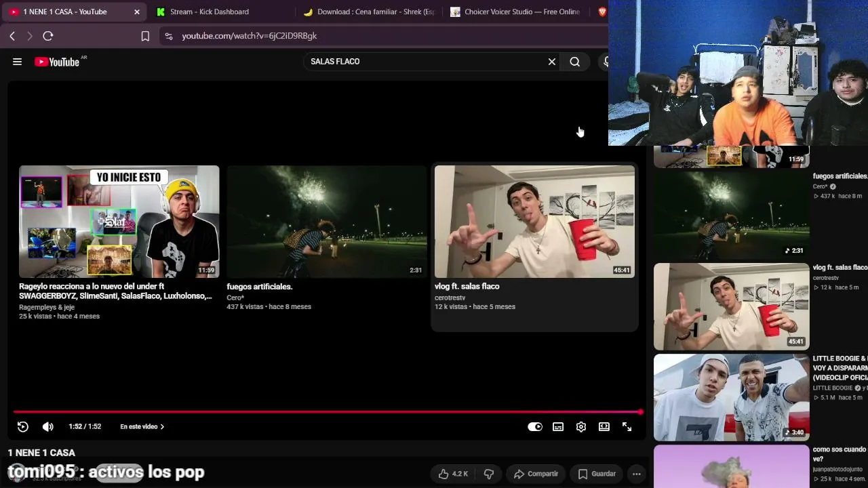The width and height of the screenshot is (868, 488).
Task: Save the video with Guardar button
Action: (597, 474)
